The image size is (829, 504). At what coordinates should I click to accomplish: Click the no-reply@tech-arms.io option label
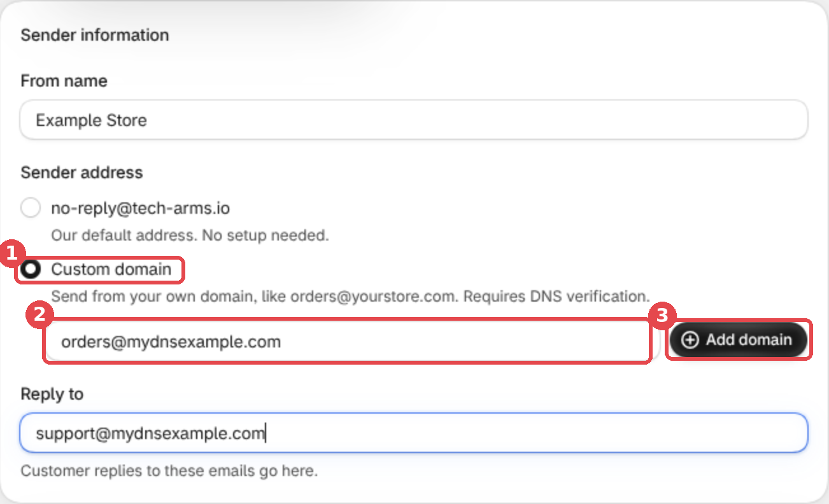[140, 208]
